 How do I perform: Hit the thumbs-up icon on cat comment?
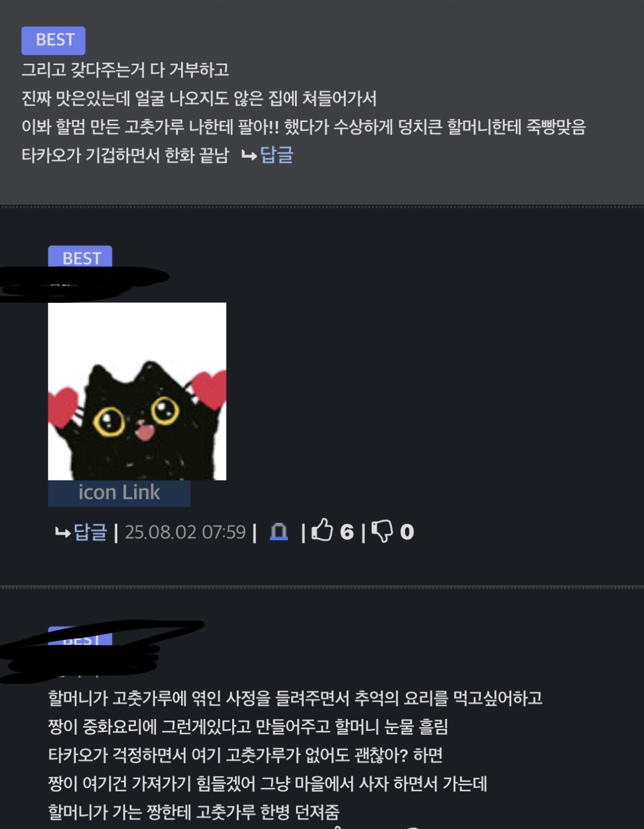pyautogui.click(x=323, y=531)
